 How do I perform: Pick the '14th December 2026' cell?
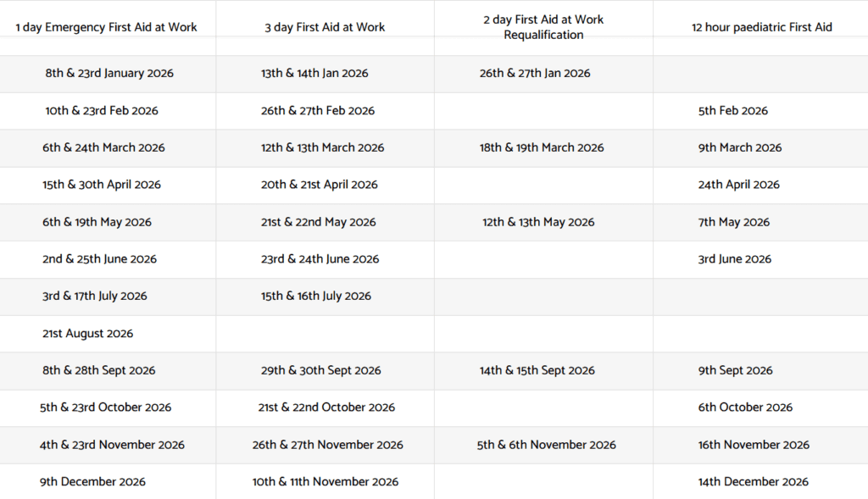[x=754, y=482]
